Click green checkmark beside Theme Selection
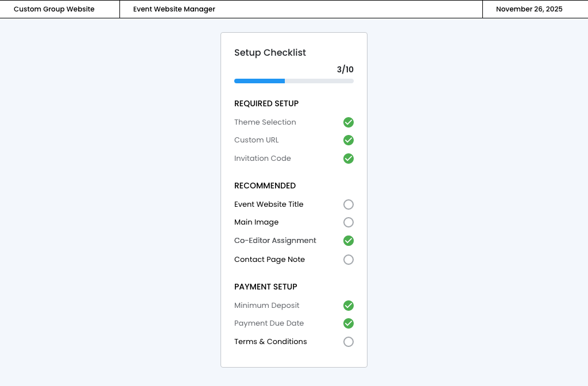Viewport: 588px width, 386px height. 349,122
